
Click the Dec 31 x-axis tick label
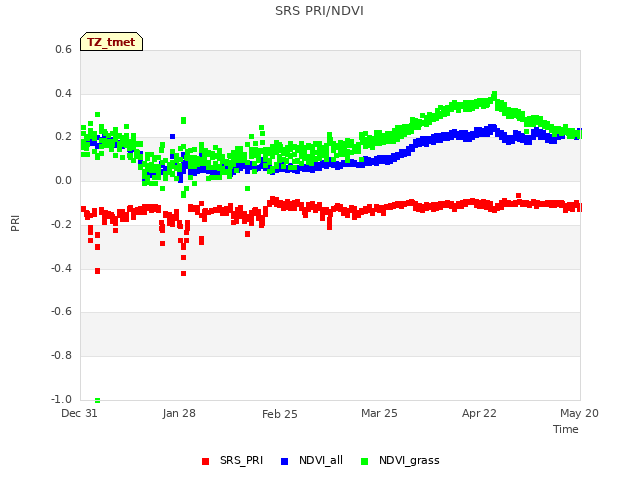(79, 413)
